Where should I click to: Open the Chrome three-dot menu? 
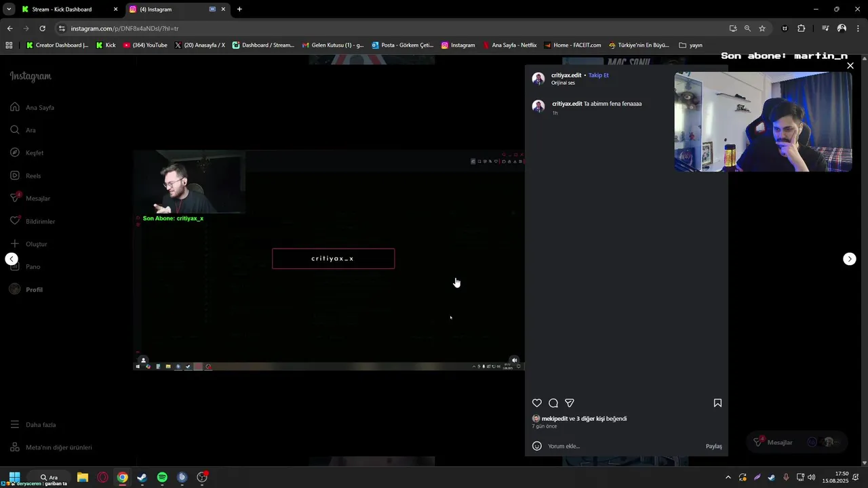pyautogui.click(x=858, y=28)
